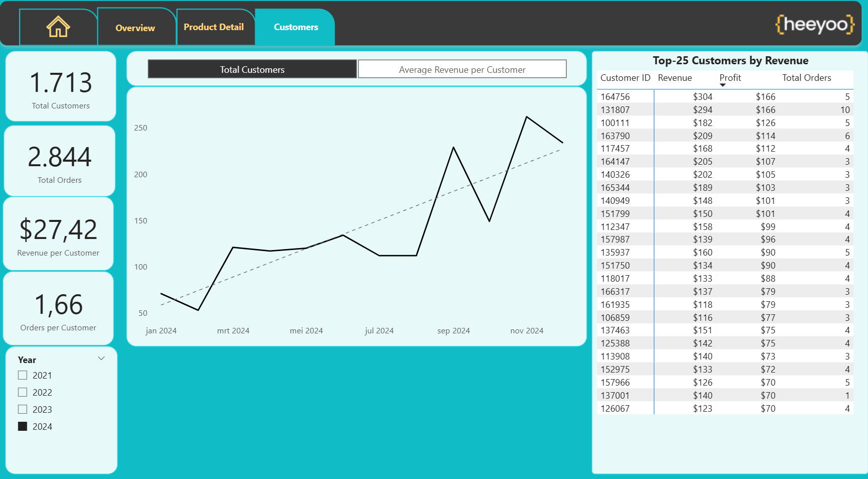
Task: Select customer ID 131807 row
Action: point(725,109)
